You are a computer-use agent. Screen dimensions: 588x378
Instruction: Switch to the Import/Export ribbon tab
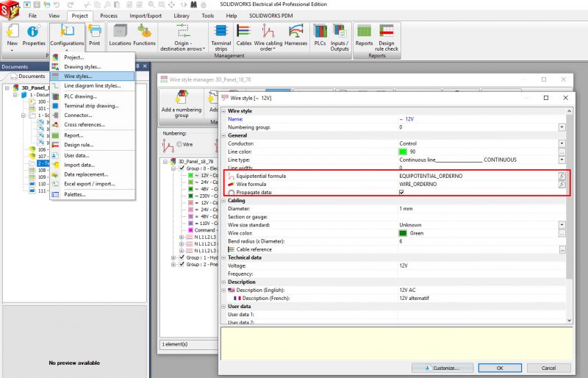[x=146, y=15]
